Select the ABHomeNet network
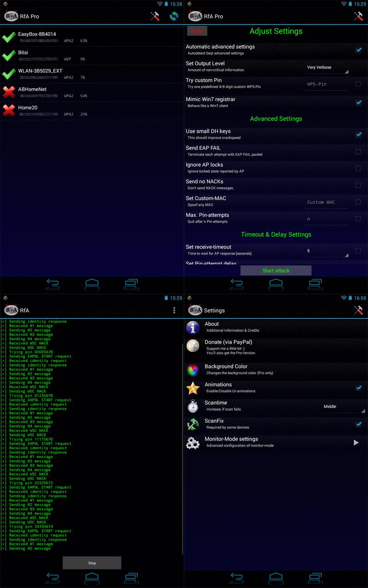Image resolution: width=368 pixels, height=588 pixels. pyautogui.click(x=92, y=92)
